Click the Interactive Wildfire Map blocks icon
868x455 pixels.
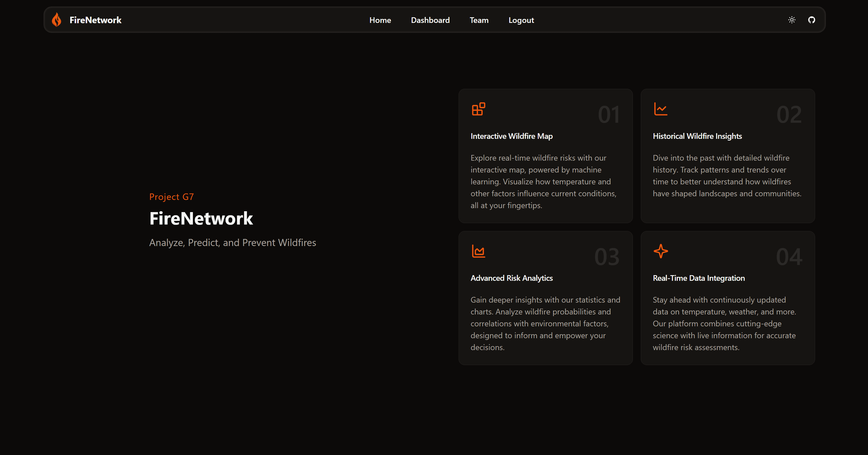pyautogui.click(x=478, y=109)
